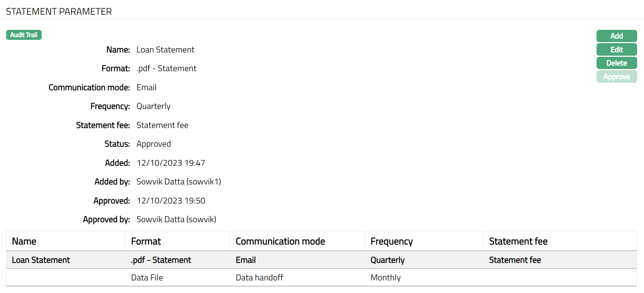Click the Quarterly cell in the table
Image resolution: width=644 pixels, height=293 pixels.
coord(388,260)
